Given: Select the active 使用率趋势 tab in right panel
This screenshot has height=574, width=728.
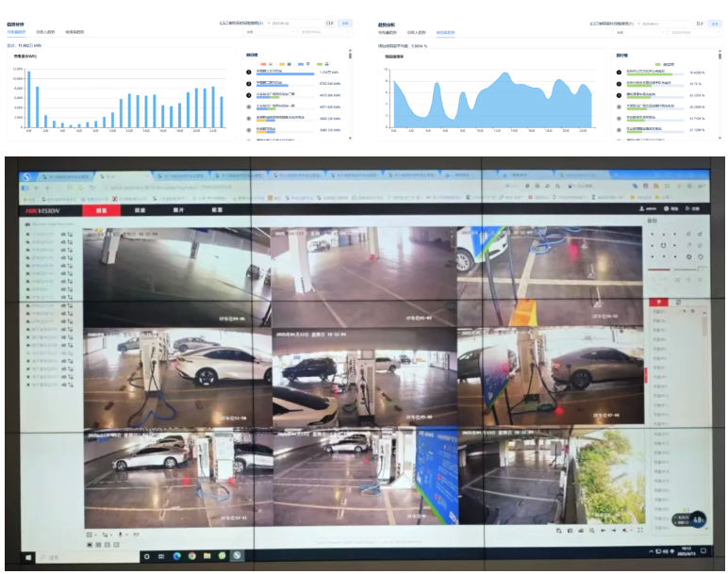Looking at the screenshot, I should pos(446,32).
